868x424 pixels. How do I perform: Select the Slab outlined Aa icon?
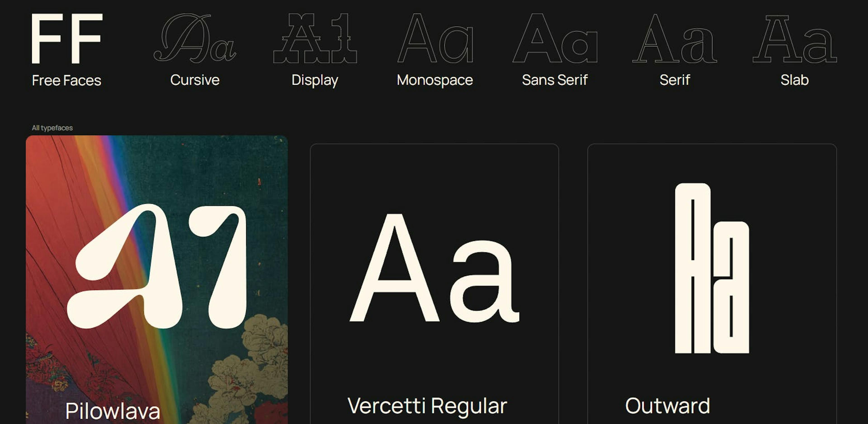tap(795, 38)
